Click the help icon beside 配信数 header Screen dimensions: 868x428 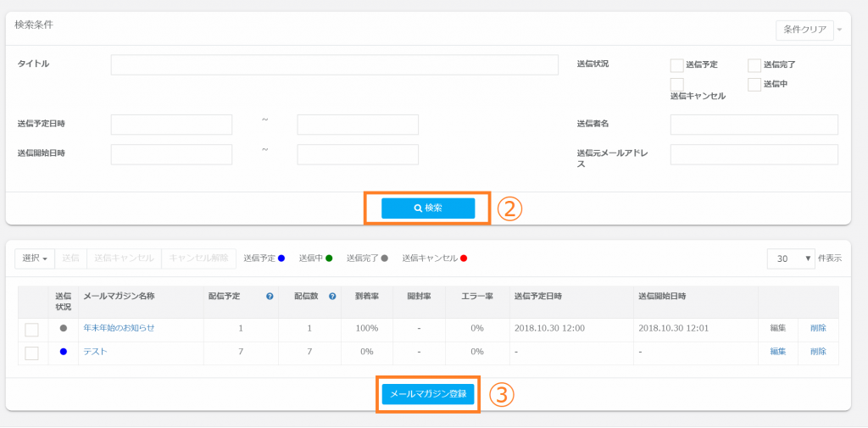(x=332, y=297)
